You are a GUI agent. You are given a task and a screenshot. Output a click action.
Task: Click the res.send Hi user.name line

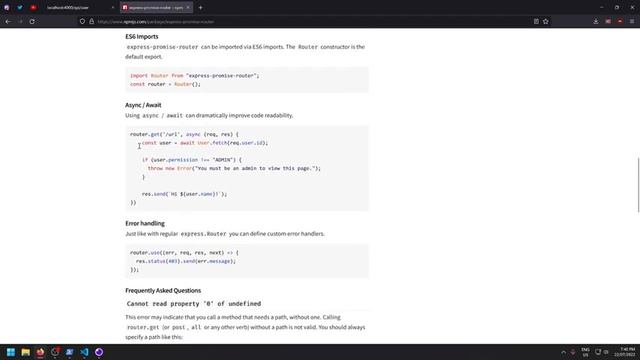pyautogui.click(x=184, y=194)
